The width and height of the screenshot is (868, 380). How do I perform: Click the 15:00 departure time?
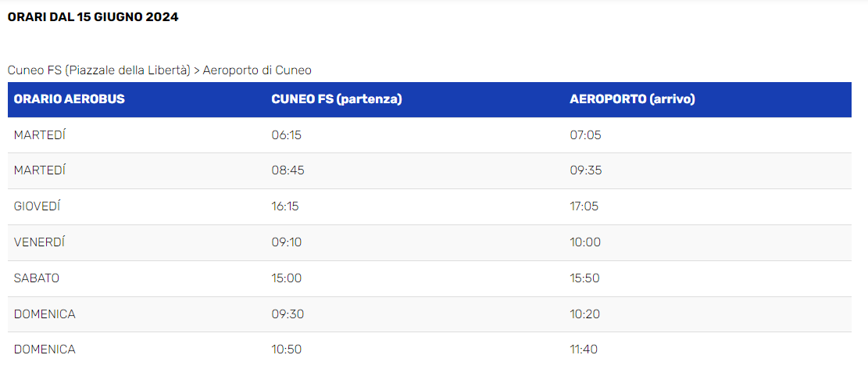tap(286, 278)
